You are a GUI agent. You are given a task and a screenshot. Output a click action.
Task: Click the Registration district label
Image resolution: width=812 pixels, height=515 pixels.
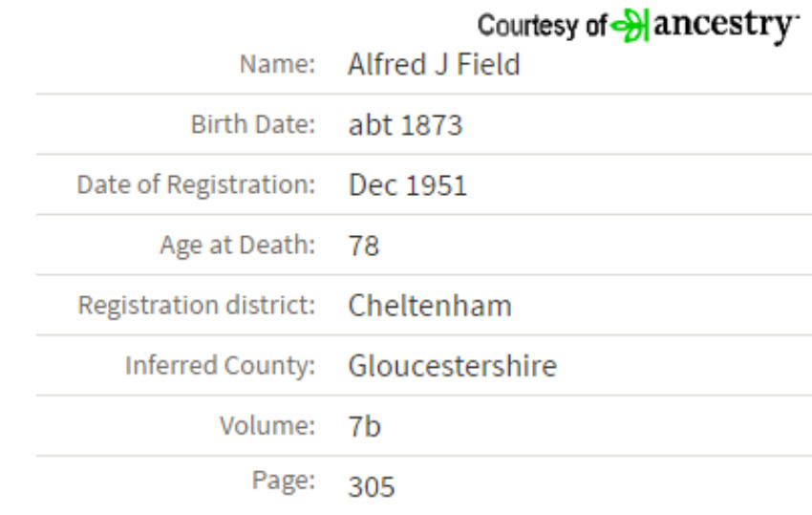click(x=196, y=305)
